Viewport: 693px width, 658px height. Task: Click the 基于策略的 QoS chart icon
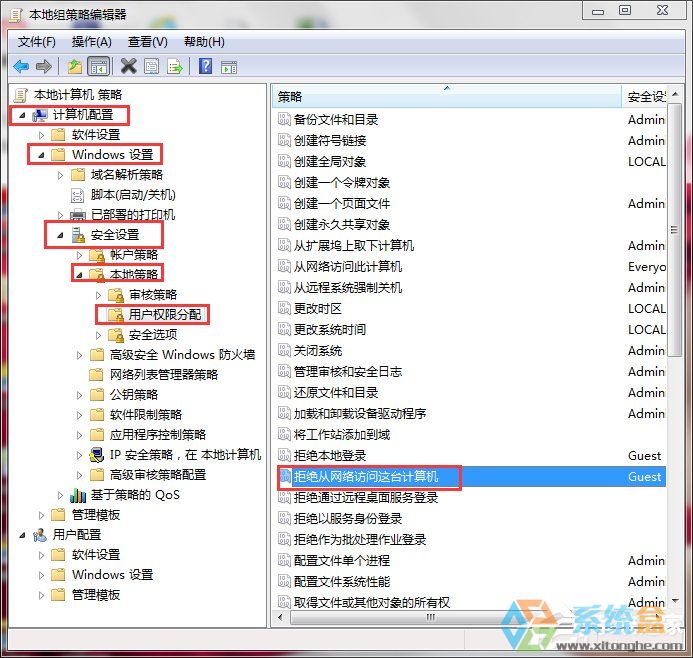pyautogui.click(x=78, y=495)
